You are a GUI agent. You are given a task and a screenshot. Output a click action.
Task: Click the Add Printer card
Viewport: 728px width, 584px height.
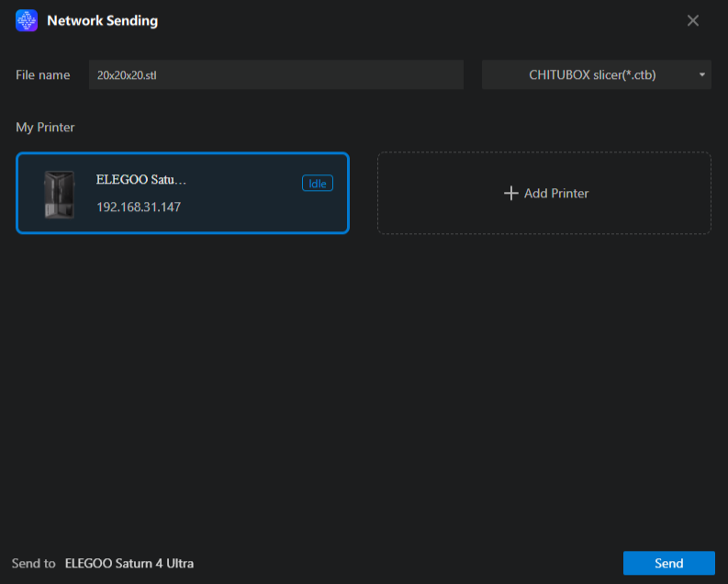coord(544,193)
